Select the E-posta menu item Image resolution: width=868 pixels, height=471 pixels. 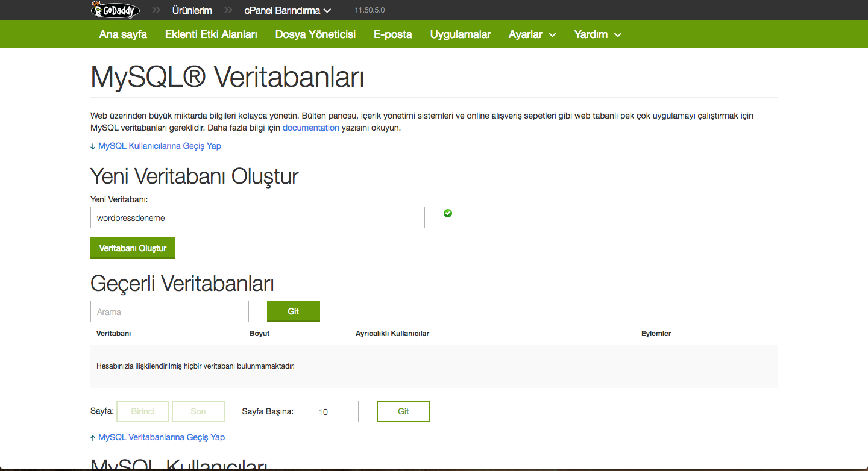393,34
